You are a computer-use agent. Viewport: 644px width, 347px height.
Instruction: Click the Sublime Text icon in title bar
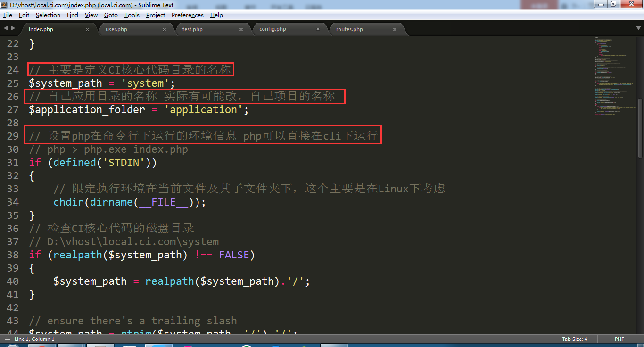4,5
